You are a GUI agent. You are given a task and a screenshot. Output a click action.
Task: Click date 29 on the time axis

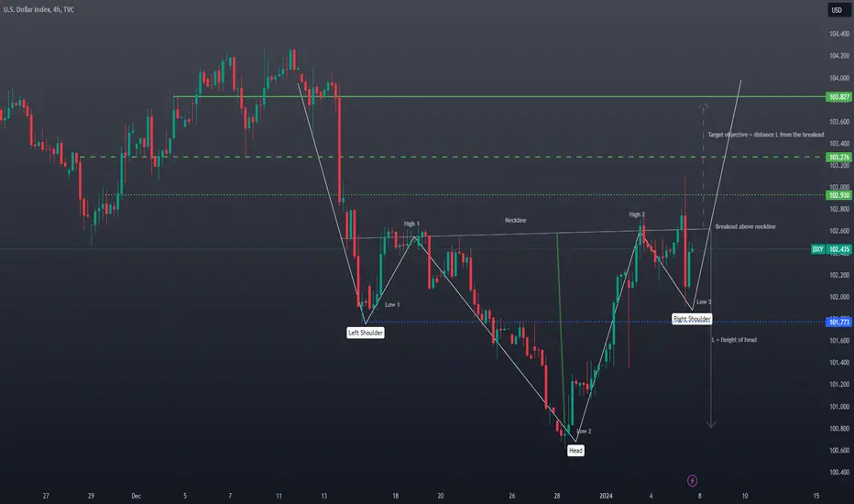pyautogui.click(x=91, y=496)
